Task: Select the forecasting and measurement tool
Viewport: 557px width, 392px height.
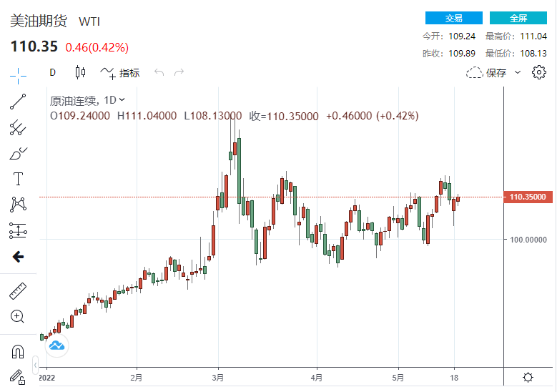Action: pos(18,230)
